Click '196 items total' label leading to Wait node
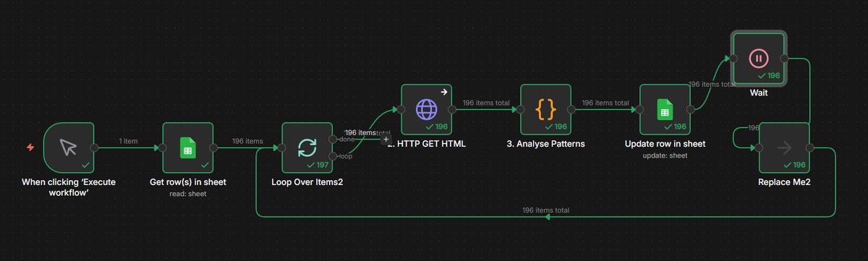 click(x=712, y=84)
